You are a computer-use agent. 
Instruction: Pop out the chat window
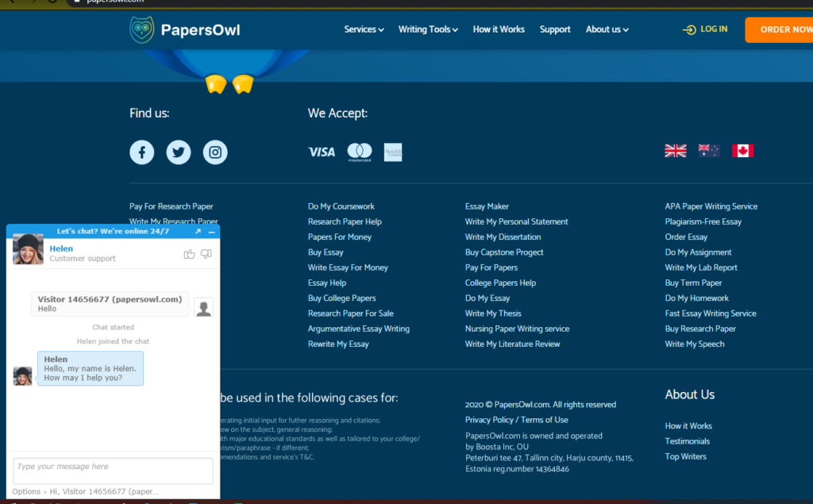(198, 231)
